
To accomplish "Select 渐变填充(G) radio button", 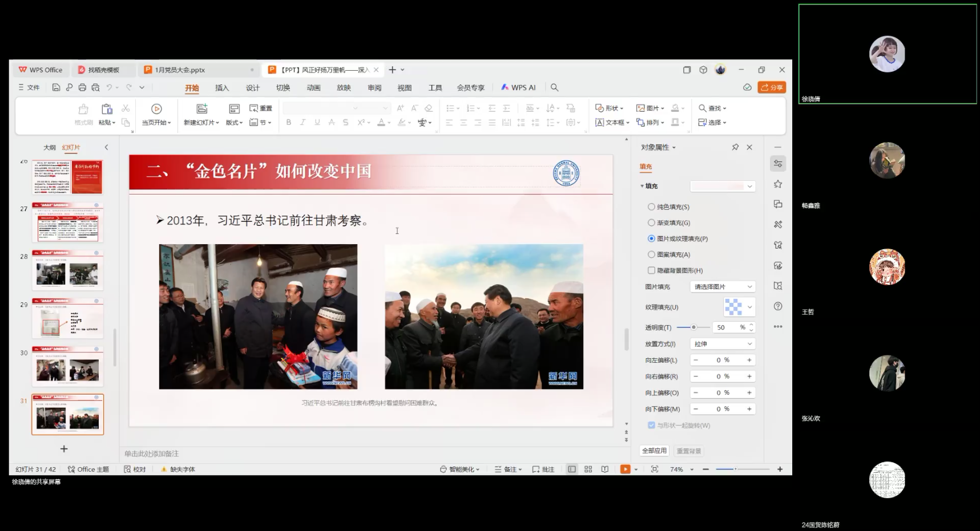I will [x=651, y=223].
